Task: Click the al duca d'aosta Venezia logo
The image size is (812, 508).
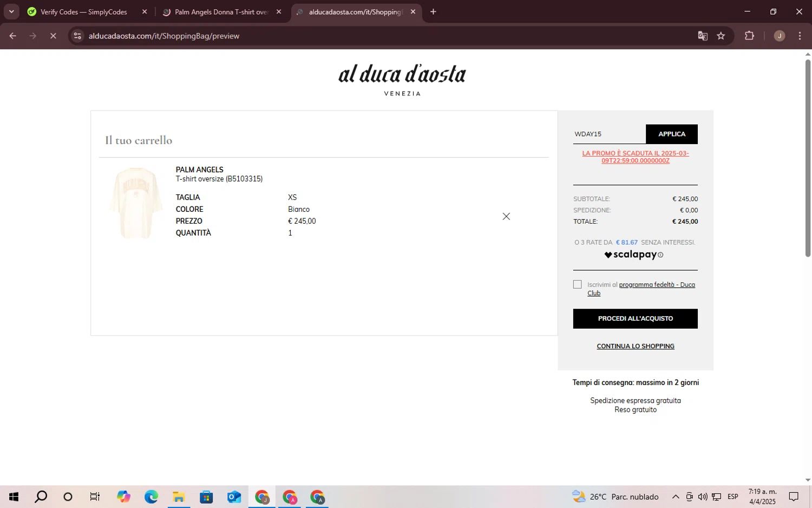Action: (x=402, y=80)
